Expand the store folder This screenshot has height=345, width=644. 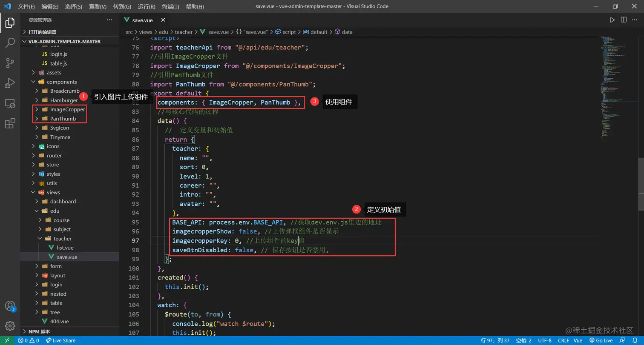click(69, 165)
